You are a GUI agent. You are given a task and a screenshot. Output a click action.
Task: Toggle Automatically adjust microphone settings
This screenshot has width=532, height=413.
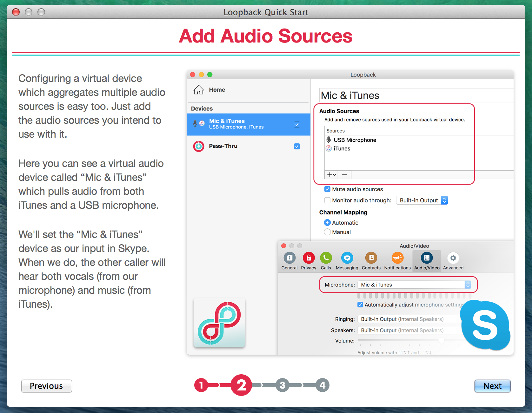pyautogui.click(x=360, y=305)
